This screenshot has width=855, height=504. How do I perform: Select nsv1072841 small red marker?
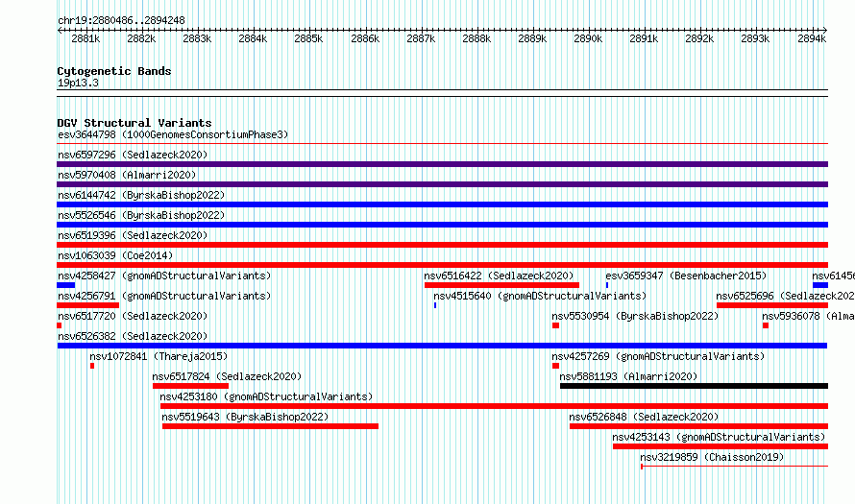92,366
